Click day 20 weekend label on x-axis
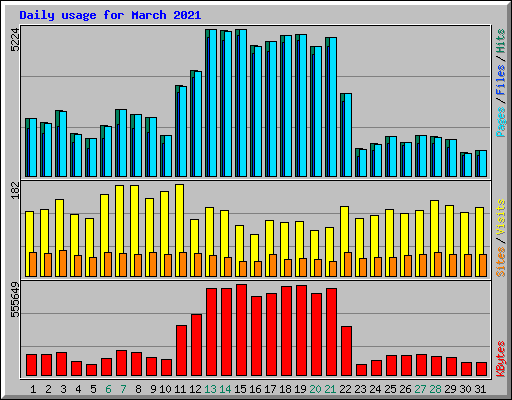Viewport: 512px width, 400px height. (315, 389)
